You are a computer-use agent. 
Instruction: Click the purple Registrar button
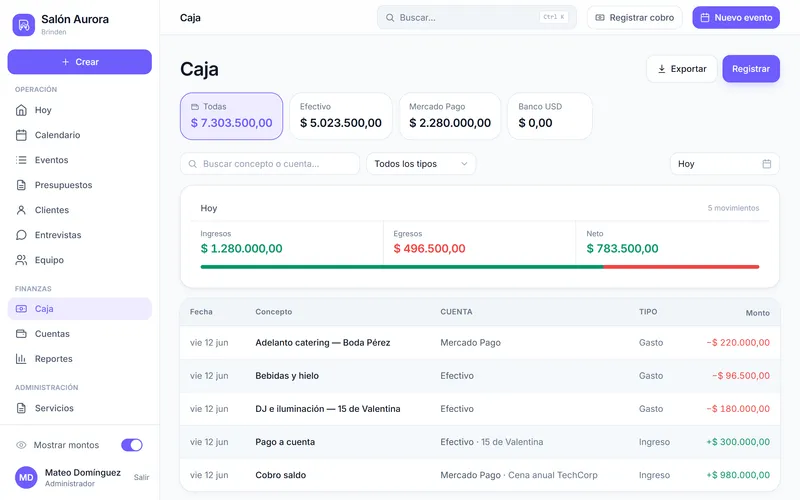click(751, 69)
